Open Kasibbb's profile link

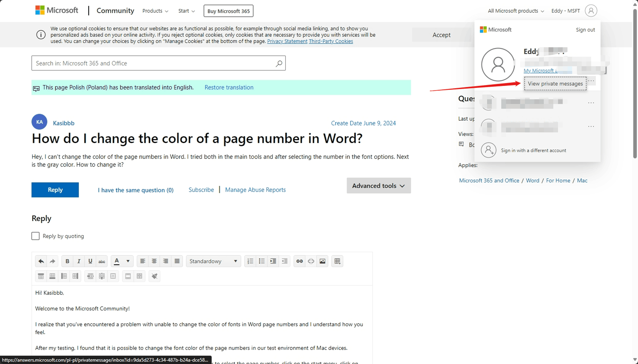(64, 123)
